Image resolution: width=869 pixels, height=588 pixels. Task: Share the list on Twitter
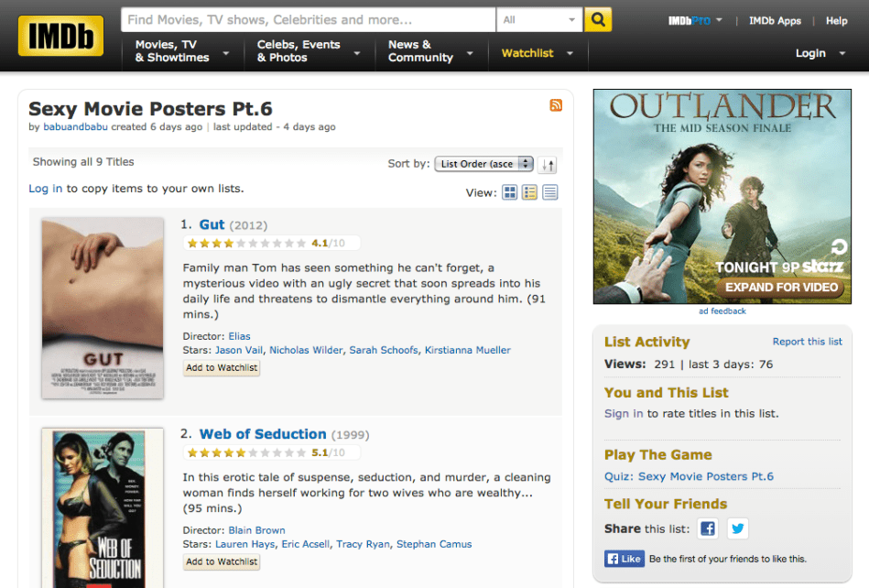click(738, 528)
